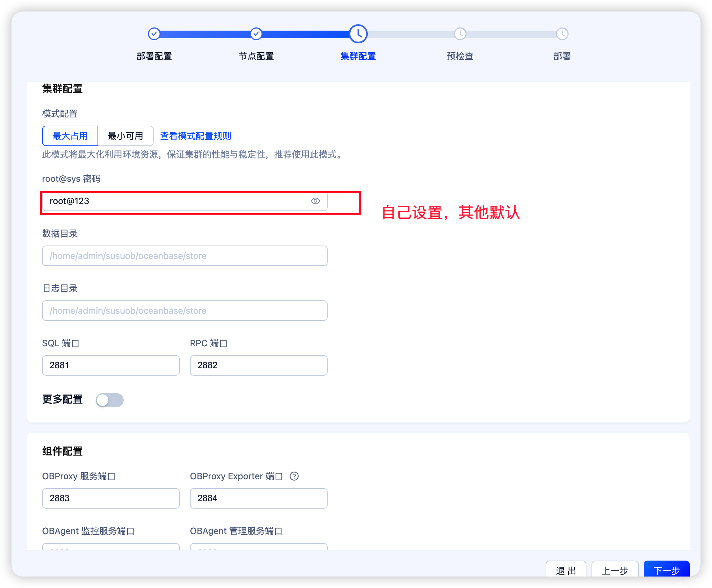712x588 pixels.
Task: Click the 上一步 button
Action: [614, 570]
